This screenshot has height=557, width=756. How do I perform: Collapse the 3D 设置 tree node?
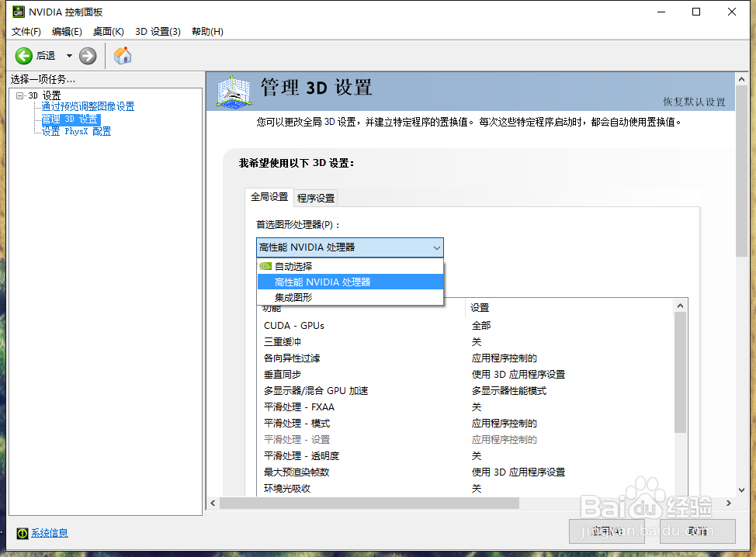(19, 95)
